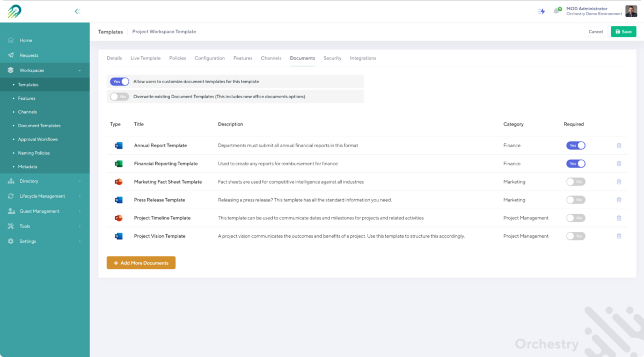Click the Home sidebar icon
The height and width of the screenshot is (357, 644).
click(11, 40)
